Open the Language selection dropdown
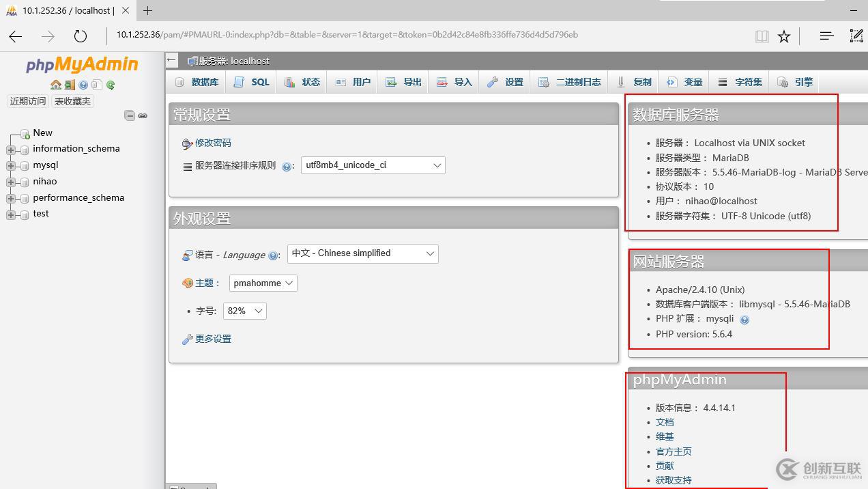 click(362, 253)
